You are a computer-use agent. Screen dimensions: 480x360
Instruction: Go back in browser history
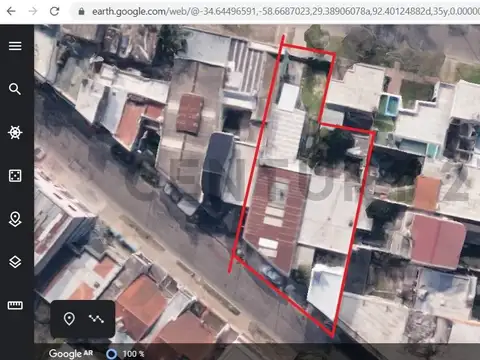click(11, 11)
